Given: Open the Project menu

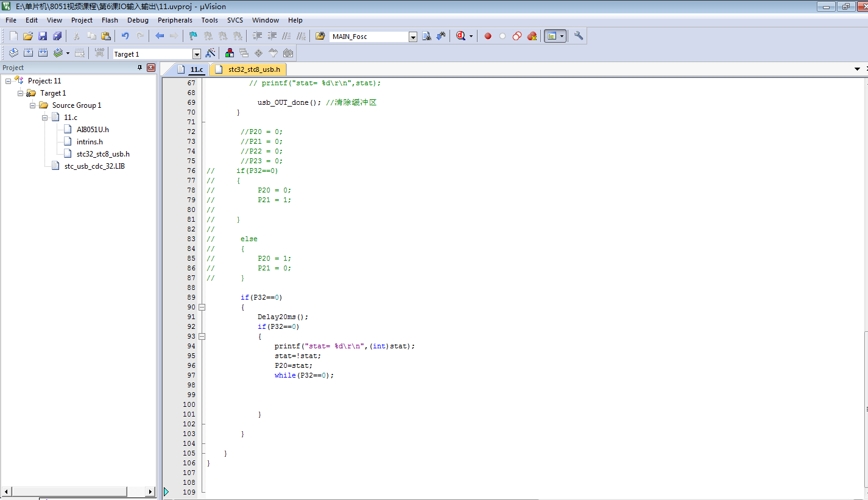Looking at the screenshot, I should pos(82,20).
